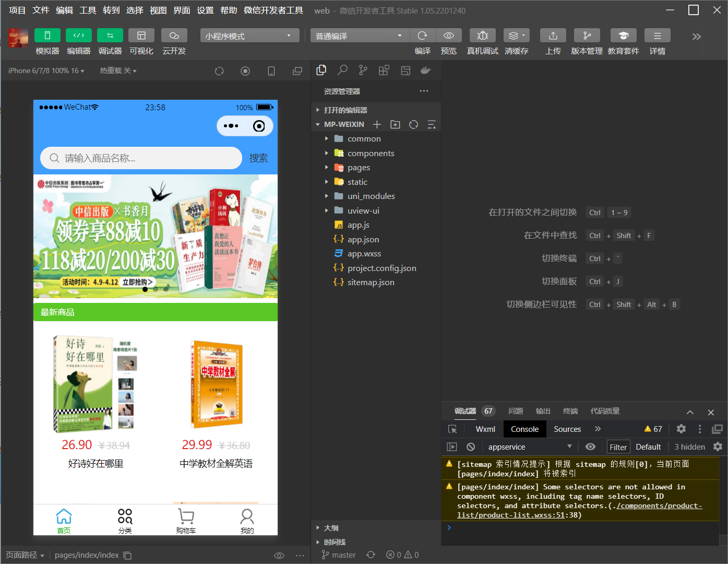This screenshot has width=728, height=564.
Task: Toggle the debugger panel button
Action: pyautogui.click(x=110, y=36)
